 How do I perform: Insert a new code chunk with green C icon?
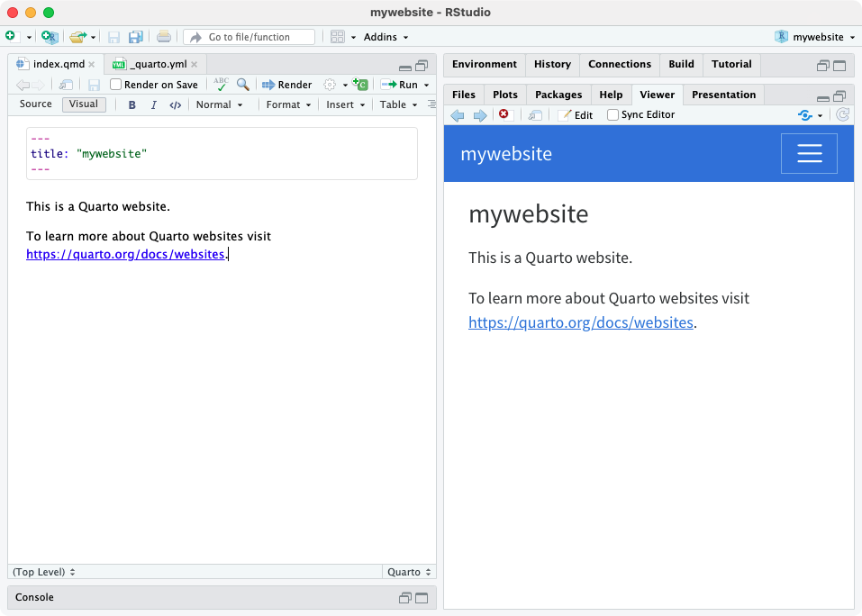[x=359, y=84]
